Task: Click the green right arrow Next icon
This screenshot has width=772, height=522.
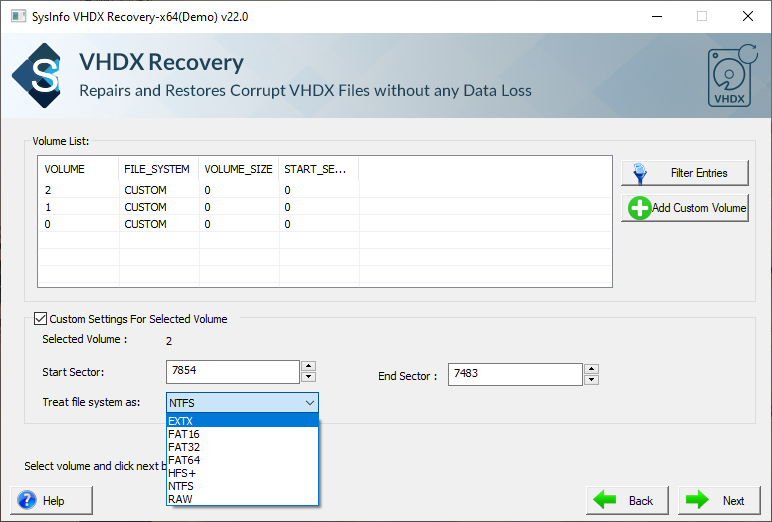Action: tap(697, 500)
